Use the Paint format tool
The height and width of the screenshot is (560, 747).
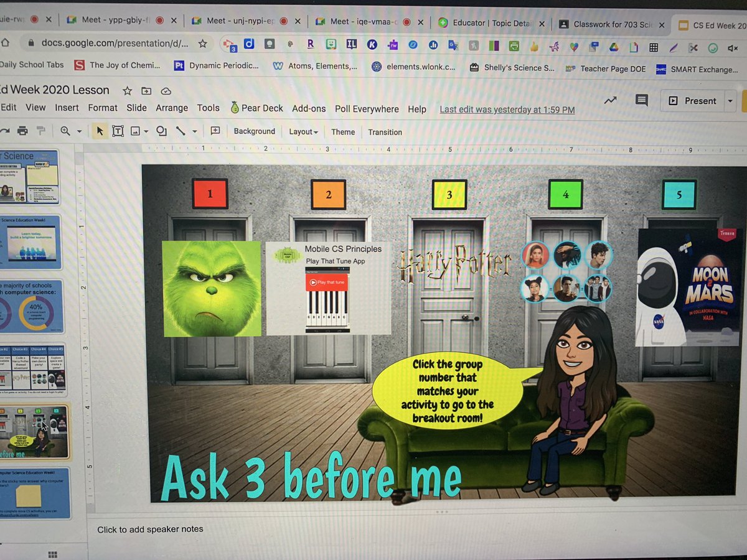pyautogui.click(x=40, y=131)
